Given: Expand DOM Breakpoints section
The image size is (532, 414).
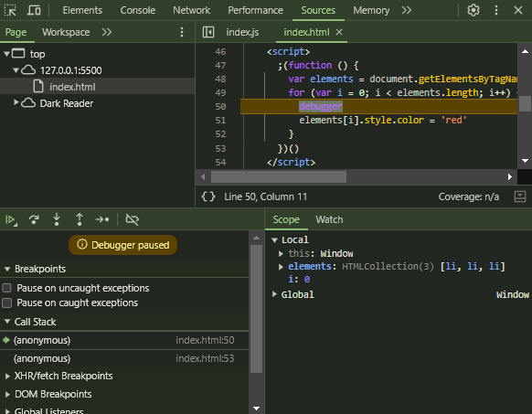Looking at the screenshot, I should pos(7,394).
